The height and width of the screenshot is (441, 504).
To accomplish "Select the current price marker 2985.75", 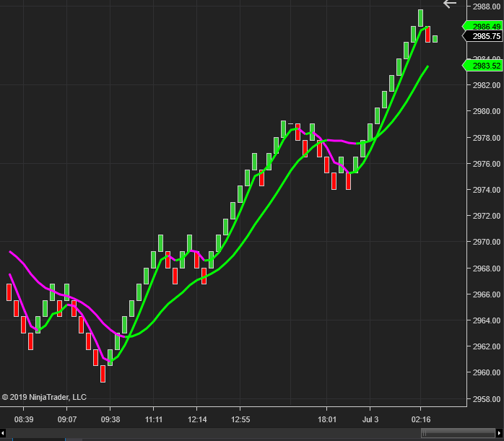I will (482, 36).
